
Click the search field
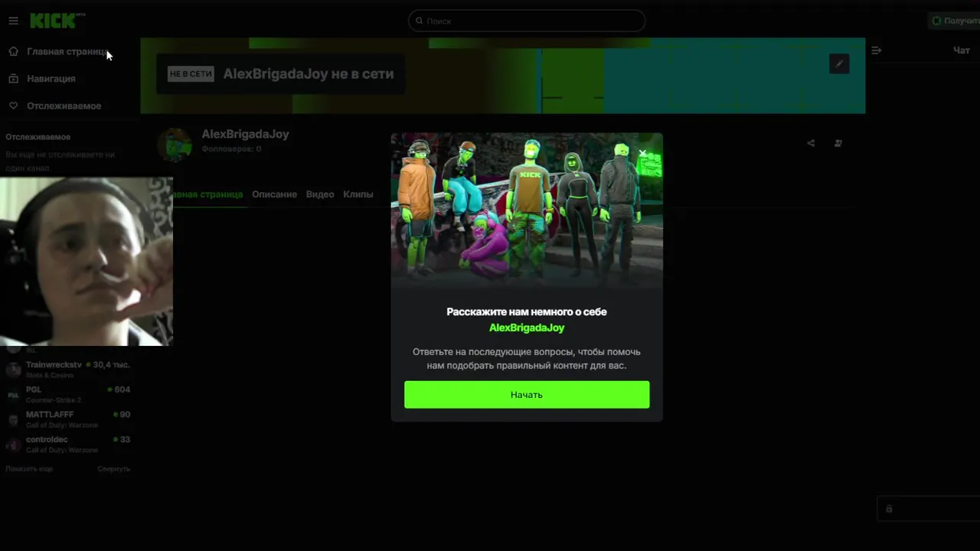click(x=527, y=21)
